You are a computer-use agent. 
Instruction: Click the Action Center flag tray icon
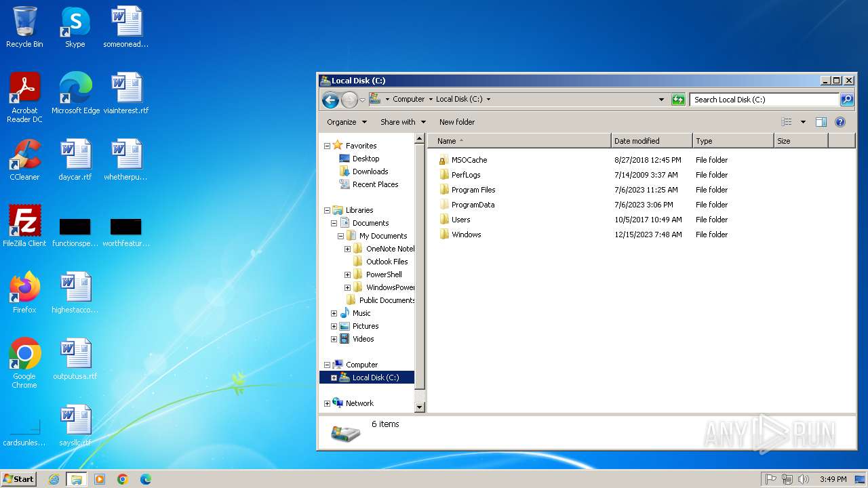pyautogui.click(x=770, y=479)
